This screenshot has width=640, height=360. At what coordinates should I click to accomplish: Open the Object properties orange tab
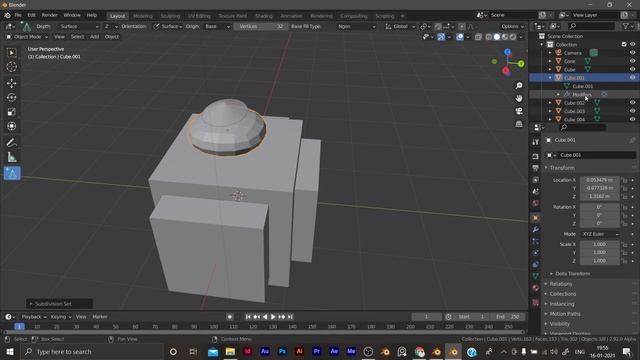(x=536, y=218)
